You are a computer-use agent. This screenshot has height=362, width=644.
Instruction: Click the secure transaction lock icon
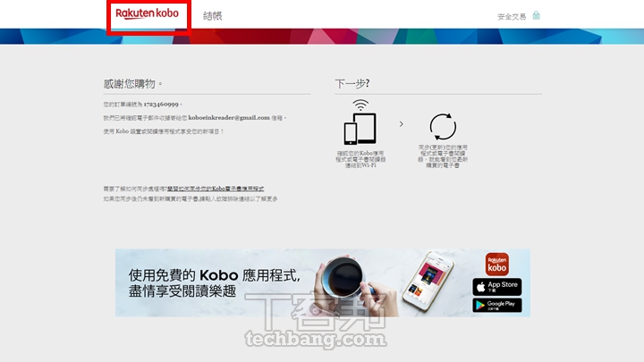click(x=536, y=15)
